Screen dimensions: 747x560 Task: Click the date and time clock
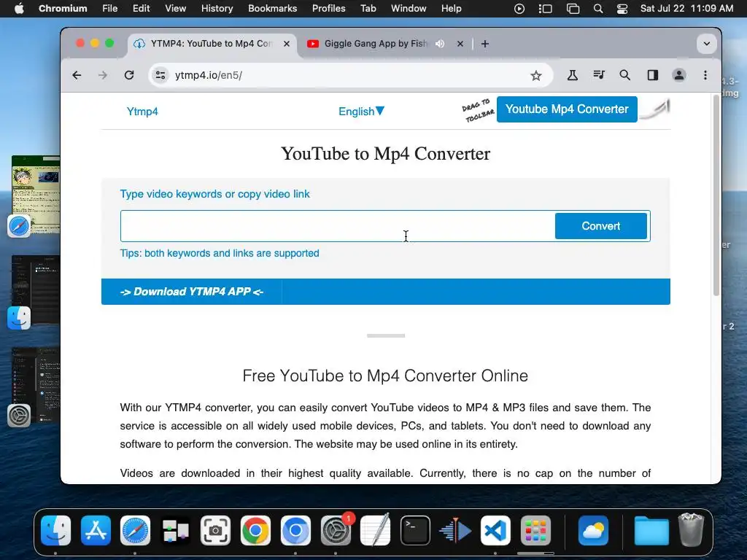point(686,9)
